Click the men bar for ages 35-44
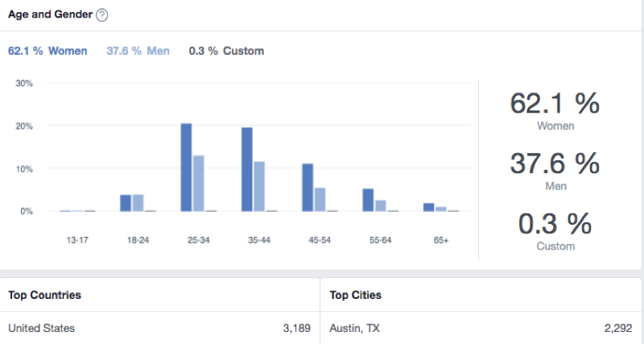The width and height of the screenshot is (644, 344). coord(259,187)
